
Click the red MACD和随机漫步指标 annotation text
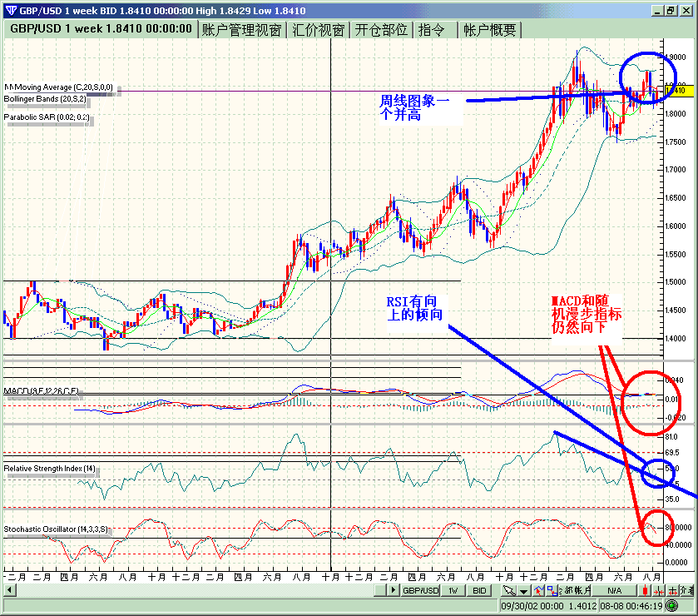[587, 314]
